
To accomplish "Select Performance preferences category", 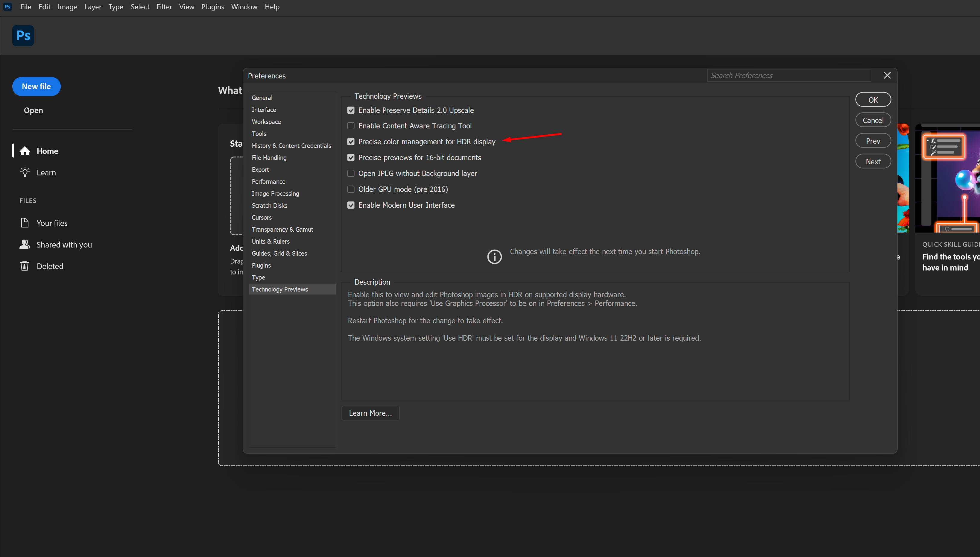I will coord(292,181).
